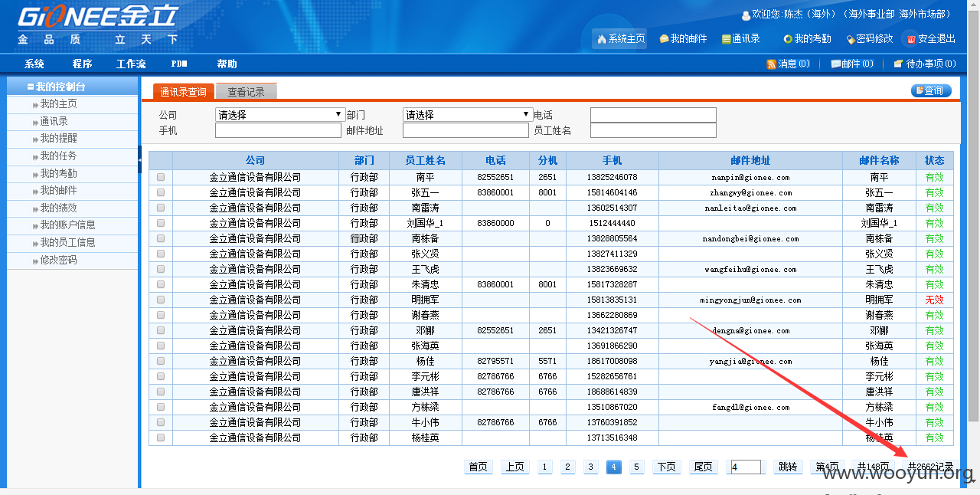Go to page 3 in pagination
Screen dimensions: 980x495
[x=591, y=467]
